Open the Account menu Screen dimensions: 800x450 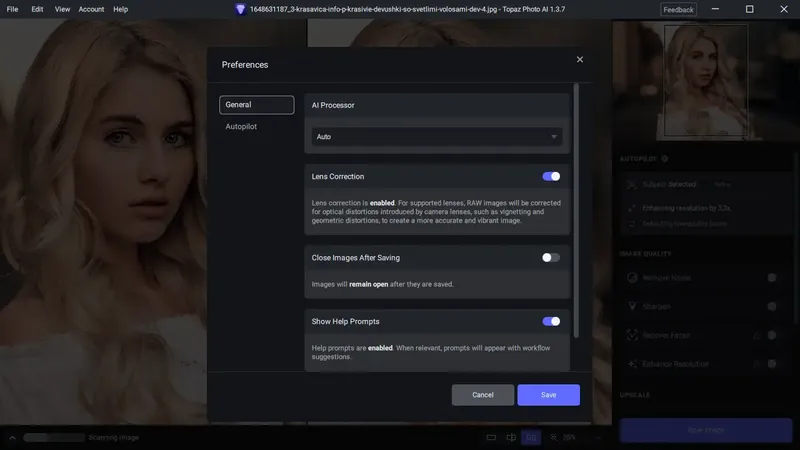91,9
